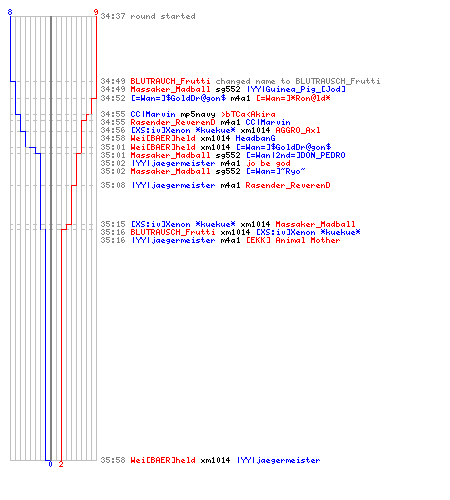This screenshot has width=450, height=500.
Task: Click [=Wan|2nd=]DON_PEDRO at 35:01
Action: (x=296, y=155)
